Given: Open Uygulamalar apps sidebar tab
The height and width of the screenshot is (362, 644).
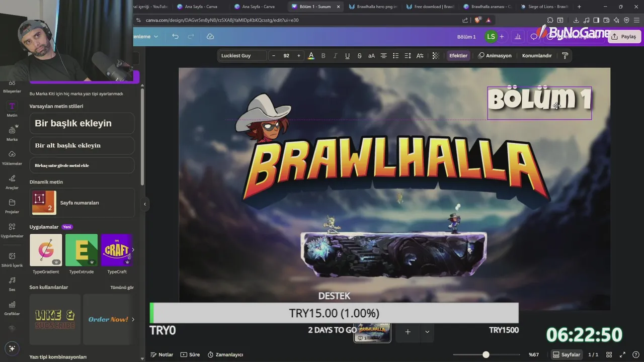Looking at the screenshot, I should [x=12, y=230].
